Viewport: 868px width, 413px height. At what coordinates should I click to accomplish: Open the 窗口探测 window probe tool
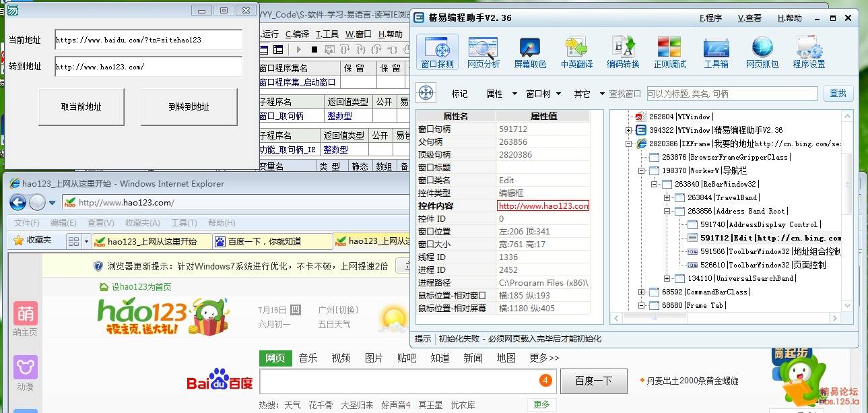coord(437,53)
